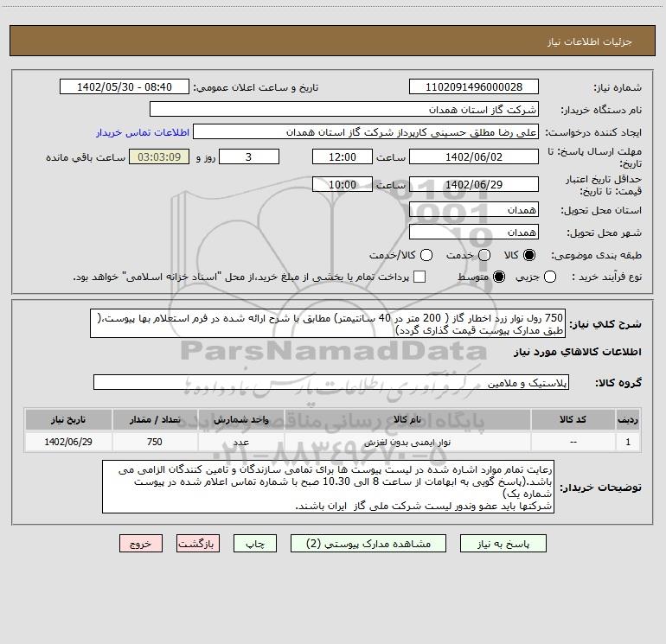Click the گروه کالا field پلاستیک و ملامین
The width and height of the screenshot is (666, 644).
[x=331, y=382]
